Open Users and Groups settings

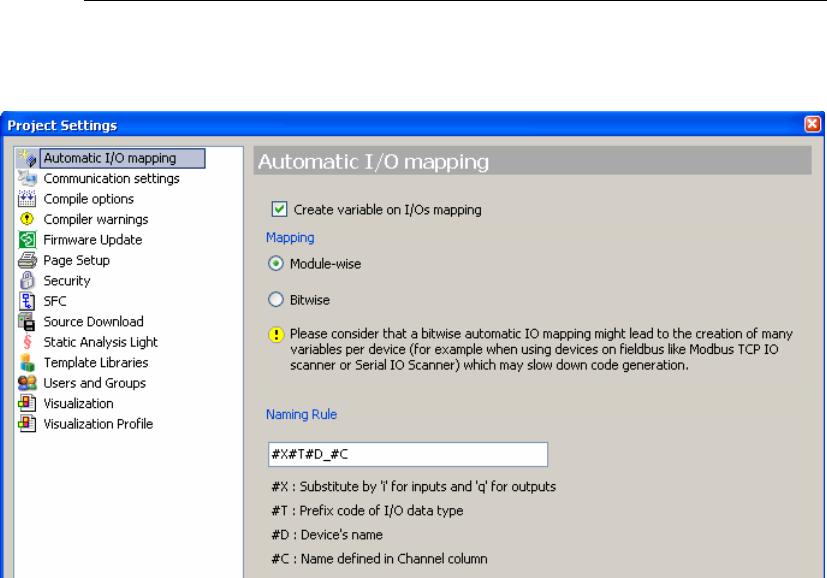click(94, 383)
